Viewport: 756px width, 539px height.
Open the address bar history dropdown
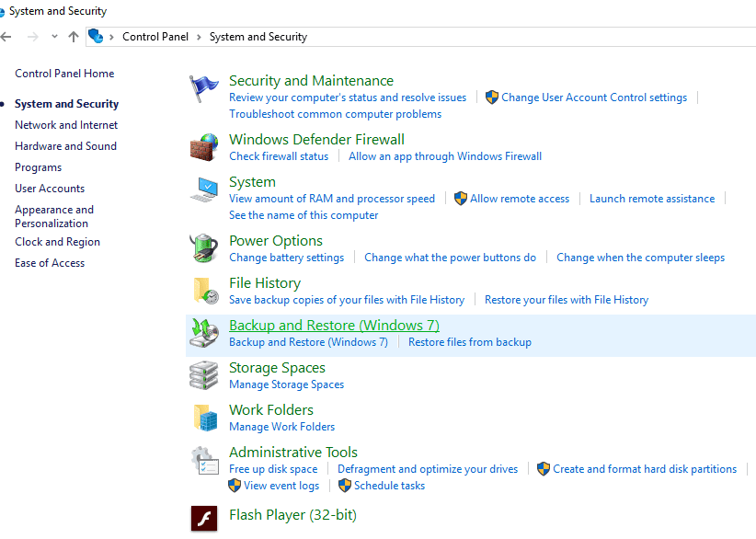click(x=745, y=36)
